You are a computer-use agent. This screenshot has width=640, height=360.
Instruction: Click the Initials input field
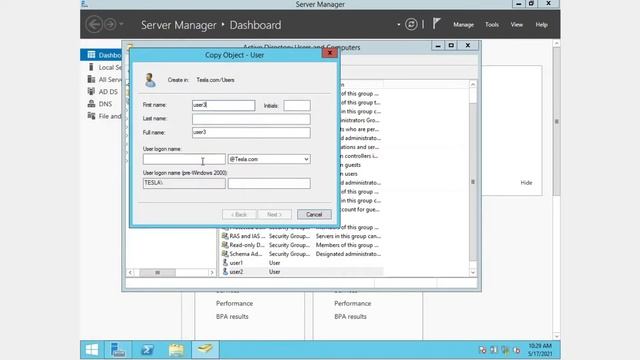[x=297, y=105]
